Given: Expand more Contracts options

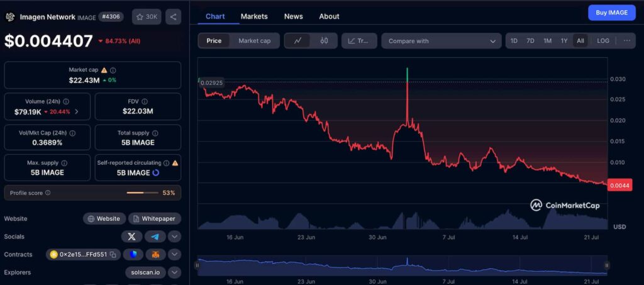Looking at the screenshot, I should pyautogui.click(x=175, y=255).
